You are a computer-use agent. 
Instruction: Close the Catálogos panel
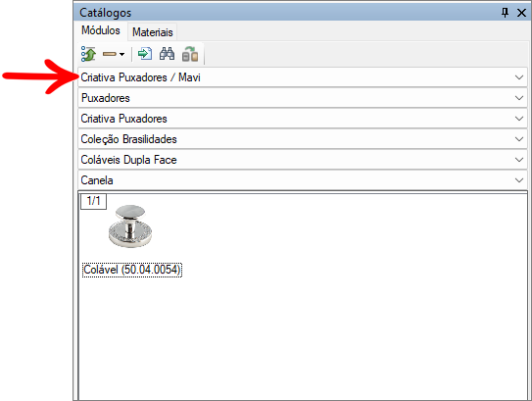(x=521, y=13)
